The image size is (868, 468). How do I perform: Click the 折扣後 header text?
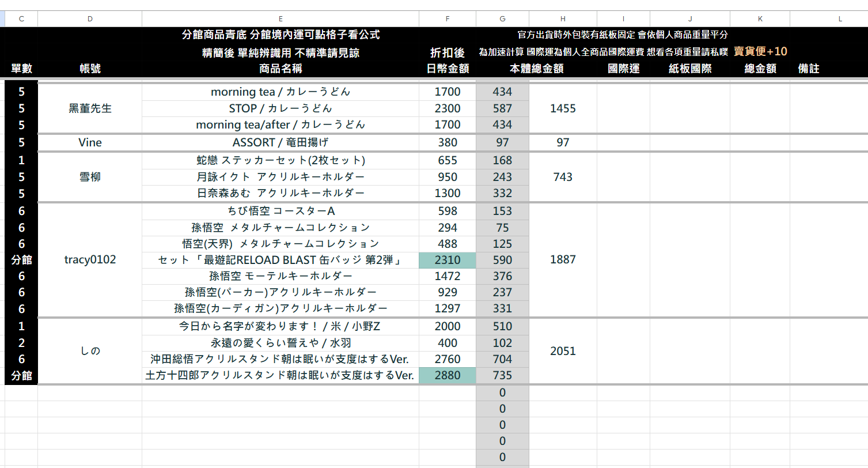click(x=448, y=52)
